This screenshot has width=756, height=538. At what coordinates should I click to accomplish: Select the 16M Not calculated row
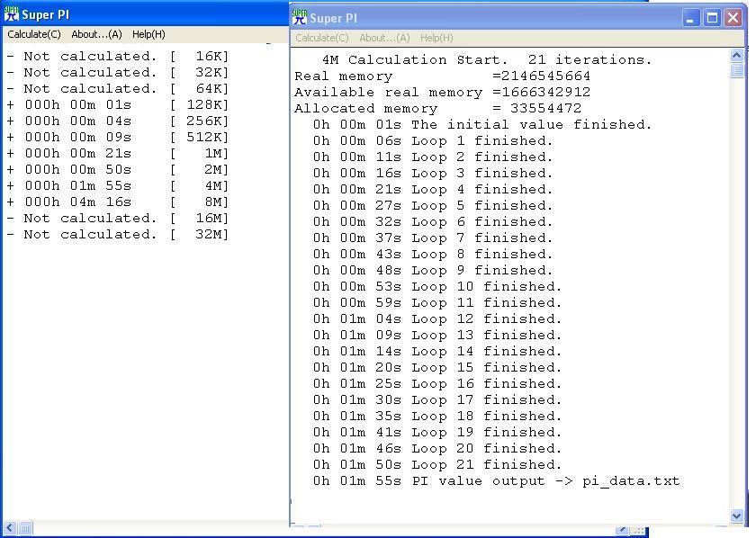pyautogui.click(x=117, y=219)
